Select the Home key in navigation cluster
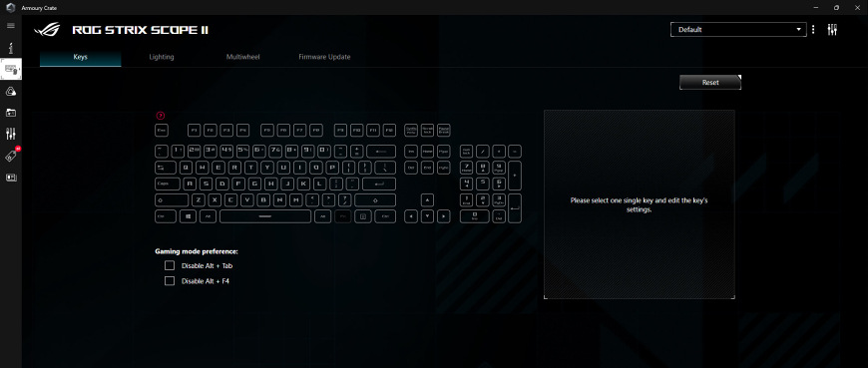868x368 pixels. (427, 151)
